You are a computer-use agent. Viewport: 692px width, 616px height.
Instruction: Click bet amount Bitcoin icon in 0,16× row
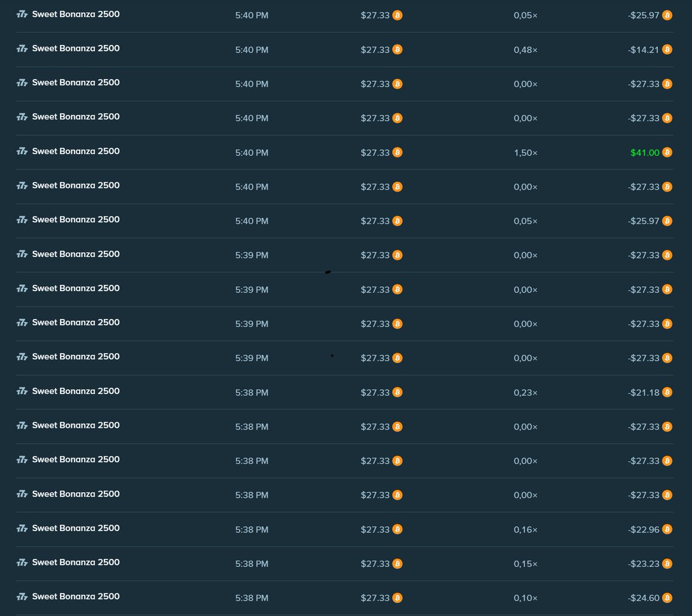pyautogui.click(x=397, y=529)
